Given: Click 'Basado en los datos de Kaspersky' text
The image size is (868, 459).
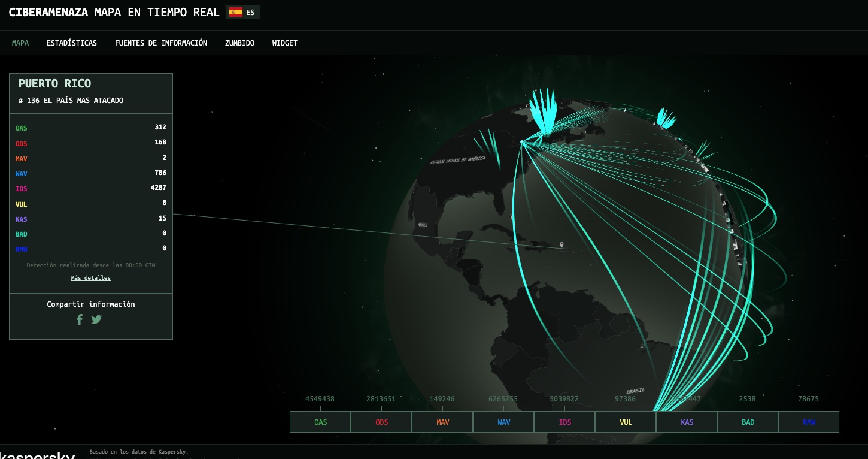Looking at the screenshot, I should click(139, 452).
